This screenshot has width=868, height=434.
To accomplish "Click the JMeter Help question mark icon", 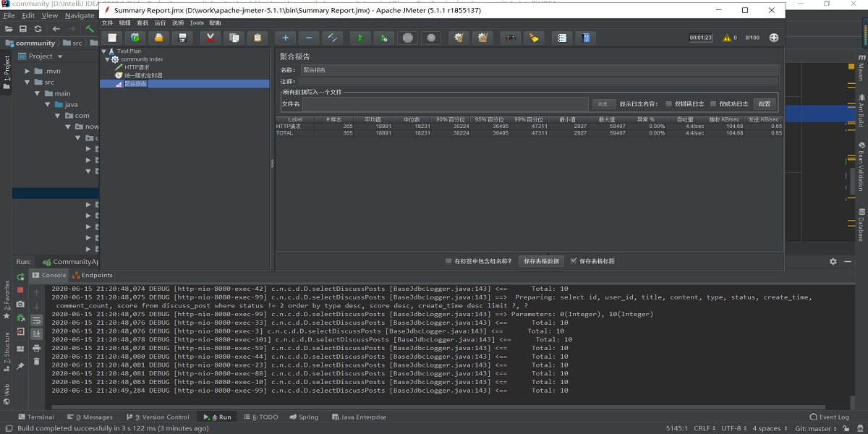I will (x=586, y=38).
